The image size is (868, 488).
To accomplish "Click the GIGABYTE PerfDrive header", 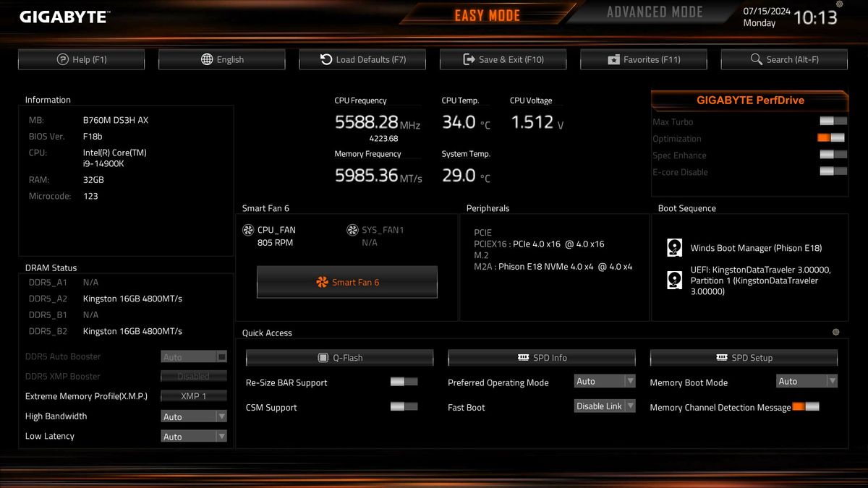I will (750, 100).
